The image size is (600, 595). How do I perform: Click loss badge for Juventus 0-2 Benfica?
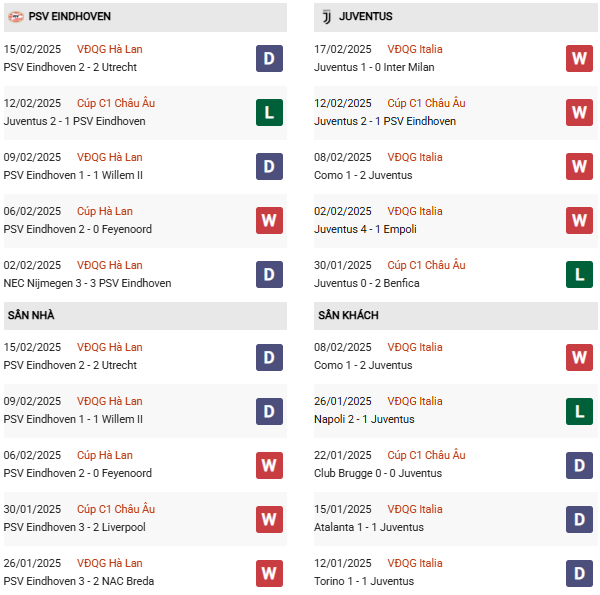point(579,274)
